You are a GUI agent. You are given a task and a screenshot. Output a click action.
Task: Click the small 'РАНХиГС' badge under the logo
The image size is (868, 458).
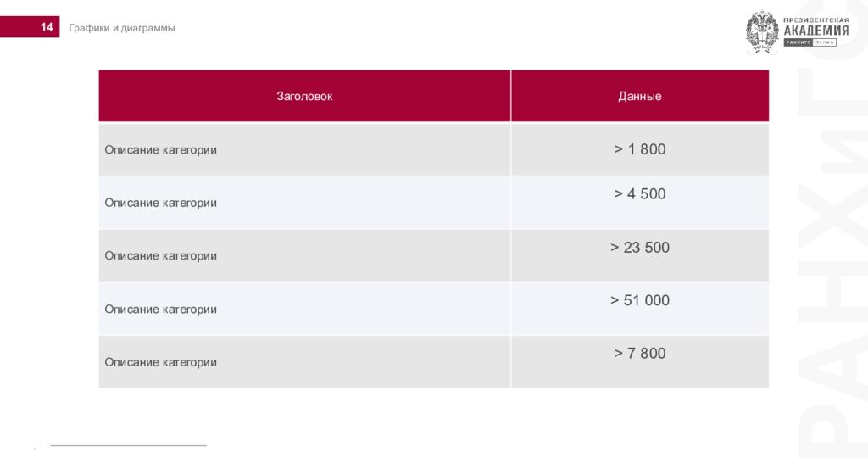click(x=798, y=42)
